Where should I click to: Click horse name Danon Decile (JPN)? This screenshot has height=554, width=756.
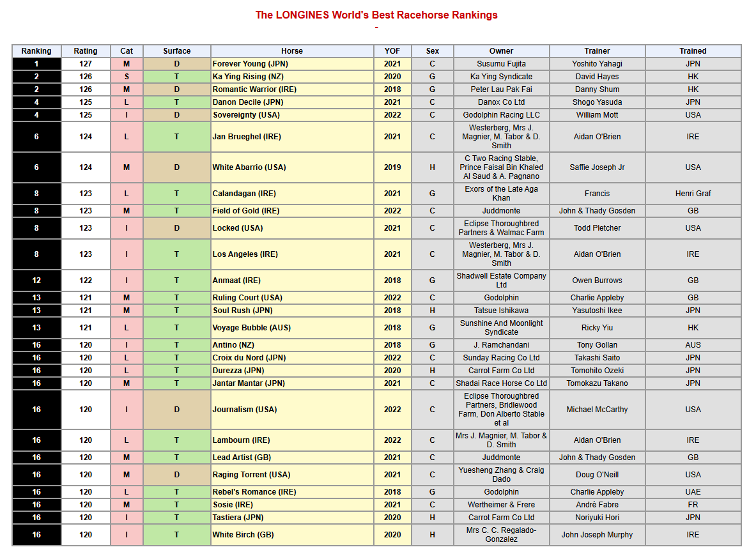click(x=248, y=102)
